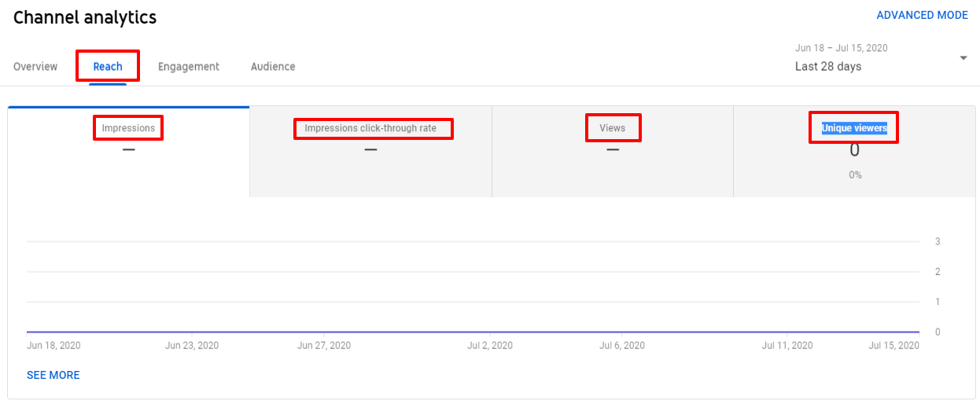Viewport: 980px width, 404px height.
Task: Click the Jun 23, 2020 axis label
Action: [192, 346]
